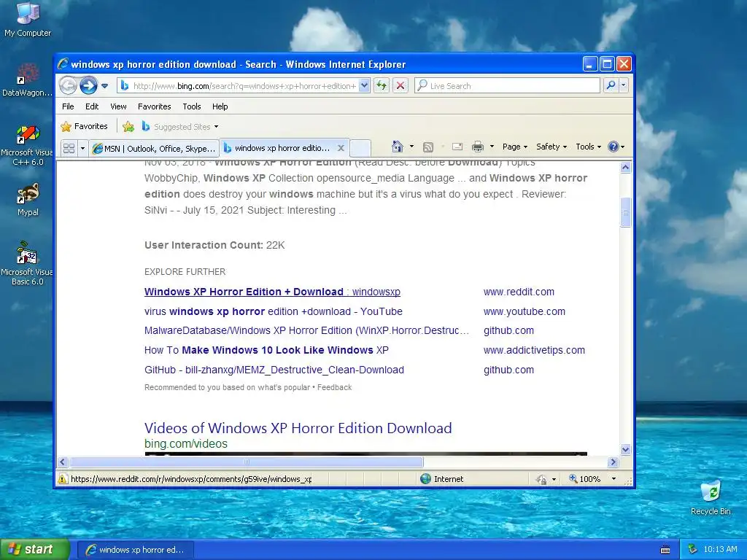Click the horizontal scrollbar thumb

[x=247, y=462]
